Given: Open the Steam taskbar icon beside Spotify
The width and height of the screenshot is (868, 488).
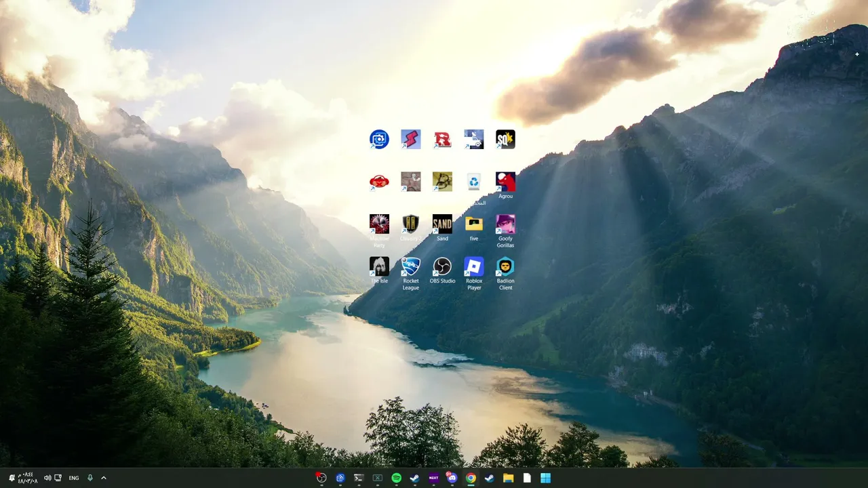Looking at the screenshot, I should [415, 478].
